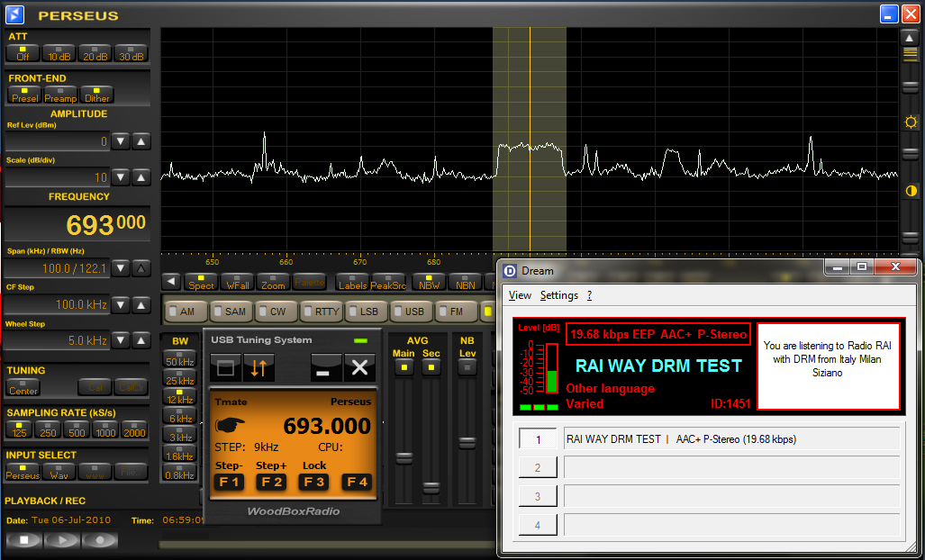
Task: Click the F2 Step+ key
Action: pyautogui.click(x=271, y=482)
